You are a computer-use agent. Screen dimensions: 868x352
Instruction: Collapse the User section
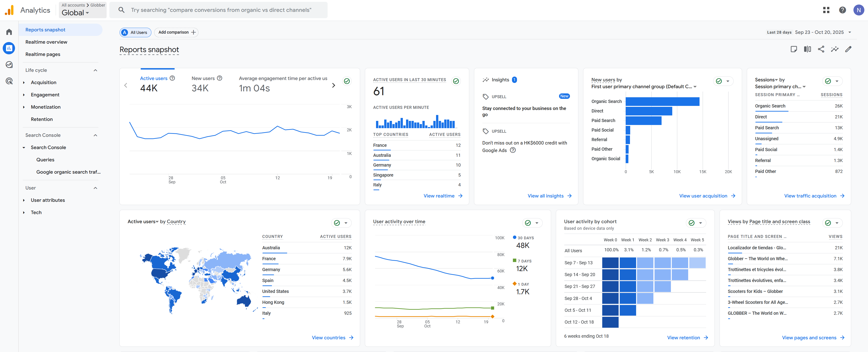coord(95,188)
